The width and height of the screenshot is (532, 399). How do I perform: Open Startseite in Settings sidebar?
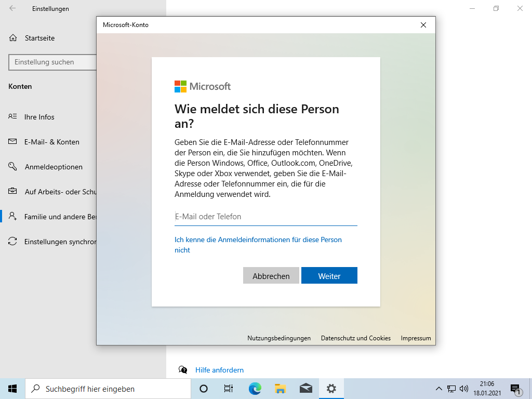39,38
